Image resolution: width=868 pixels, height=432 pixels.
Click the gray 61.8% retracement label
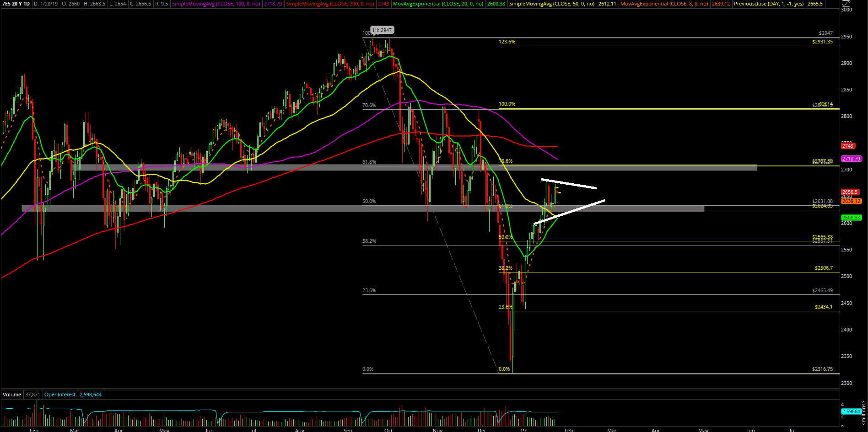pyautogui.click(x=369, y=162)
